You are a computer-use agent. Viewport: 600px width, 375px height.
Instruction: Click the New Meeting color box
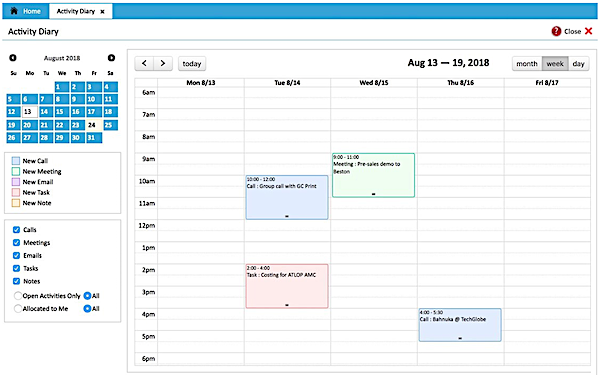(x=16, y=171)
